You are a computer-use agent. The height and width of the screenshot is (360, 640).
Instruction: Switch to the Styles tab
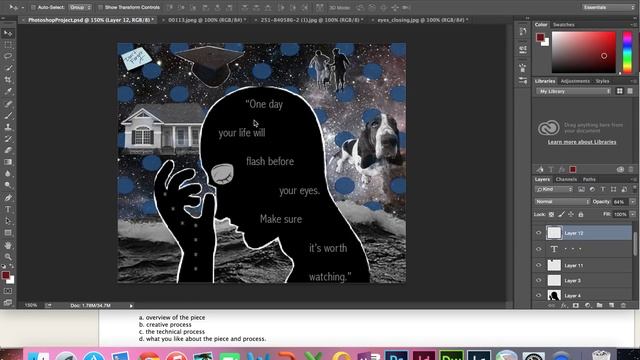pos(602,81)
